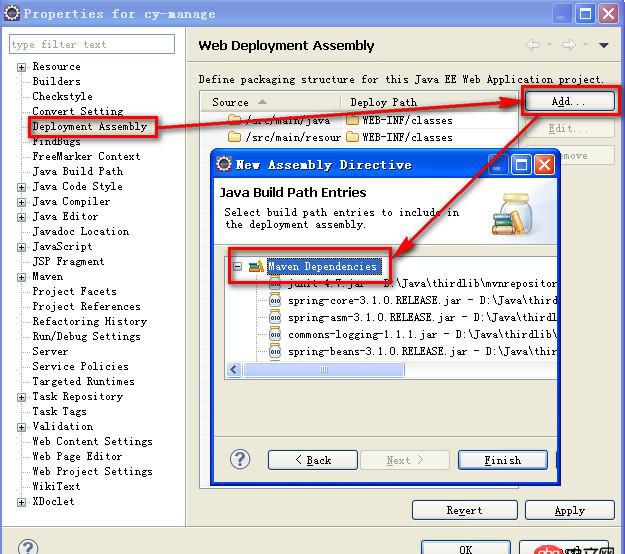
Task: Sort by the Source column header
Action: pyautogui.click(x=270, y=102)
